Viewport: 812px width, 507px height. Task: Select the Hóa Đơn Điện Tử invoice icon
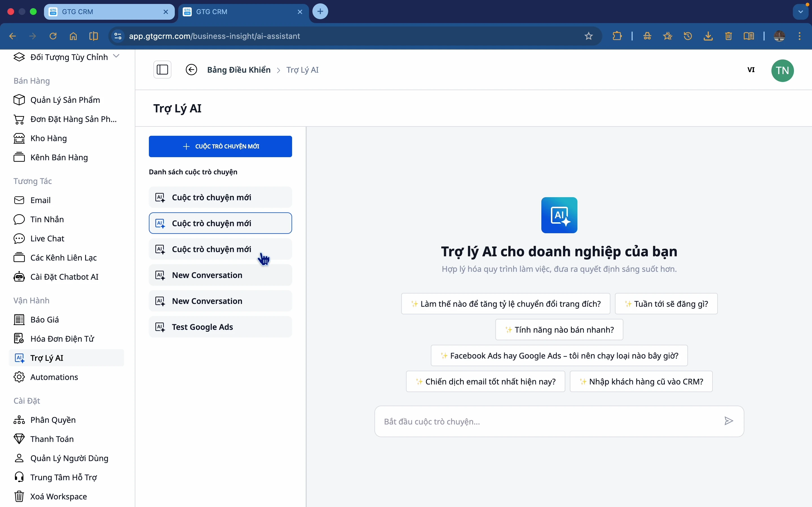click(19, 338)
